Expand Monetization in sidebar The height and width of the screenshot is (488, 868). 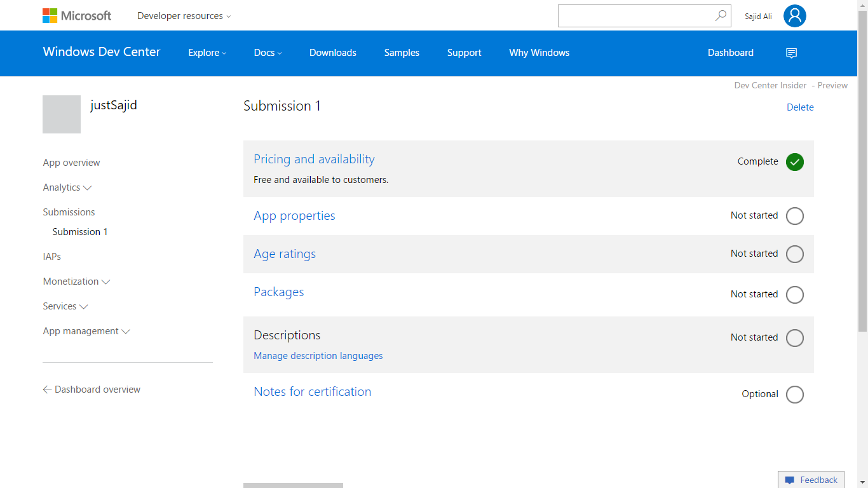tap(76, 281)
